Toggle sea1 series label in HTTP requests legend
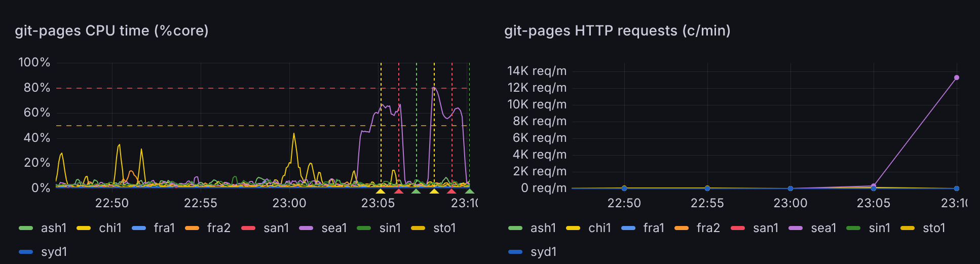Viewport: 980px width, 264px height. coord(823,228)
